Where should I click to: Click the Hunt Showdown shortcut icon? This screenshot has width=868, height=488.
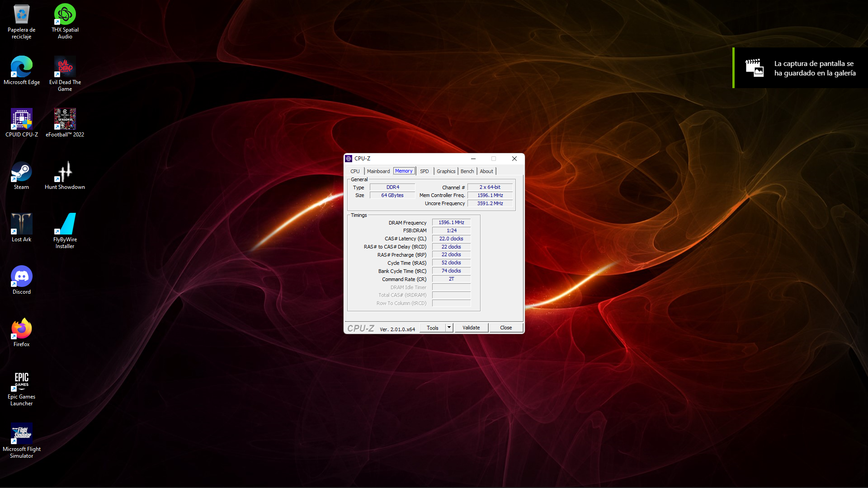[65, 172]
